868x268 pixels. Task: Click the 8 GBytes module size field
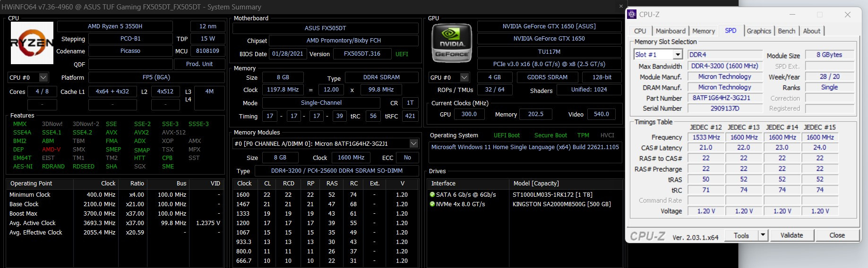coord(829,55)
